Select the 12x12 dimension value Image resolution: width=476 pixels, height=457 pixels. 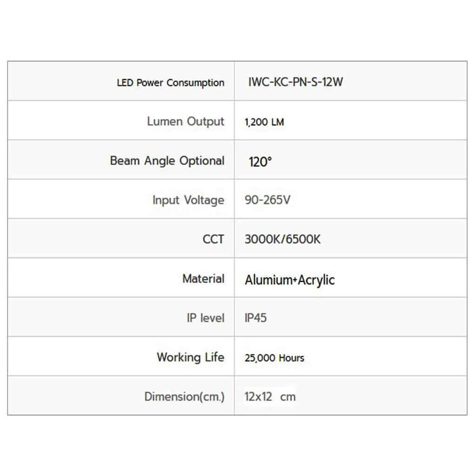(x=258, y=397)
